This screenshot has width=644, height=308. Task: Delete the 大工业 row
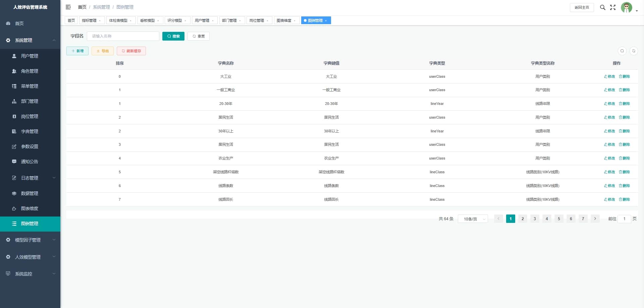[x=624, y=76]
